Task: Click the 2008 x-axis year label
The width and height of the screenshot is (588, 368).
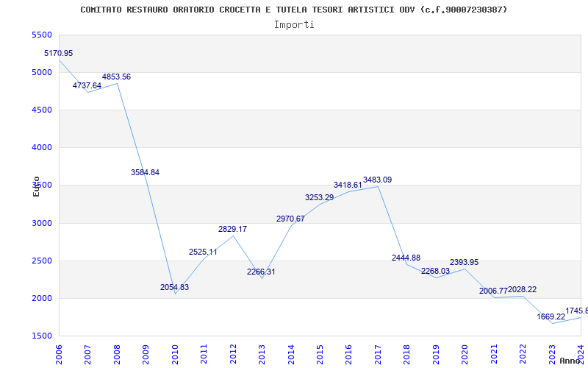Action: point(117,354)
